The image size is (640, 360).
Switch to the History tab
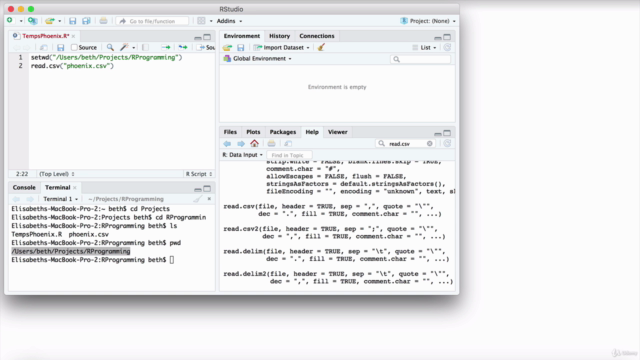point(280,36)
